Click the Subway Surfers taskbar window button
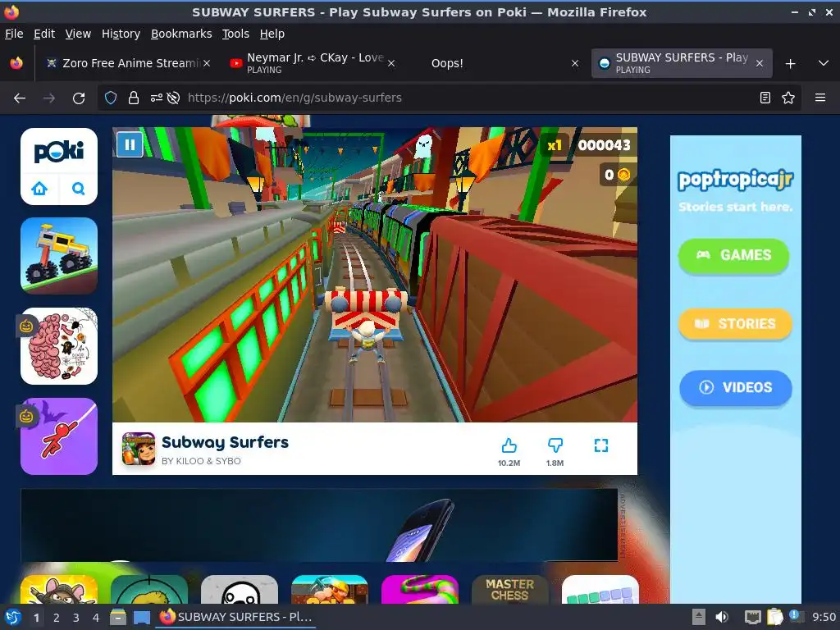Image resolution: width=840 pixels, height=630 pixels. click(x=235, y=617)
